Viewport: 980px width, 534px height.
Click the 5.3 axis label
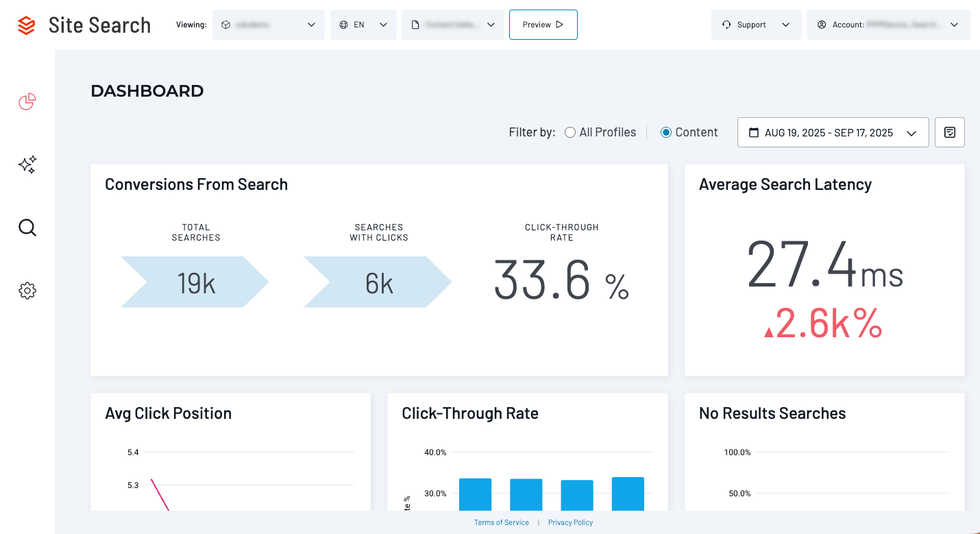pyautogui.click(x=133, y=485)
